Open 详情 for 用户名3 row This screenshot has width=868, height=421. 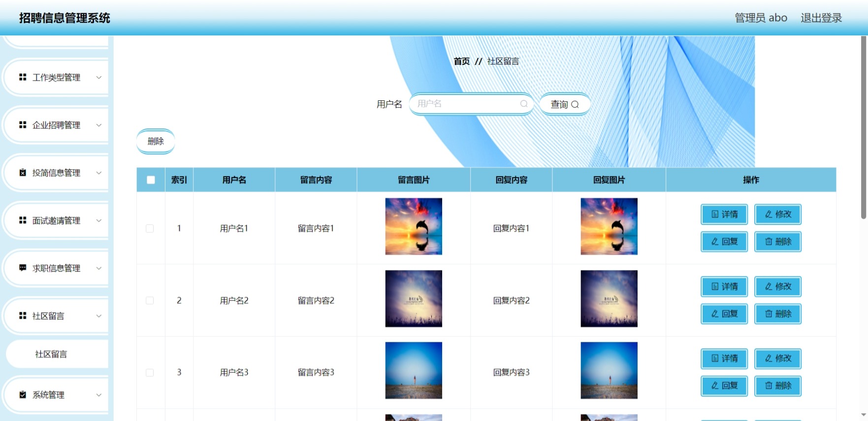[724, 358]
